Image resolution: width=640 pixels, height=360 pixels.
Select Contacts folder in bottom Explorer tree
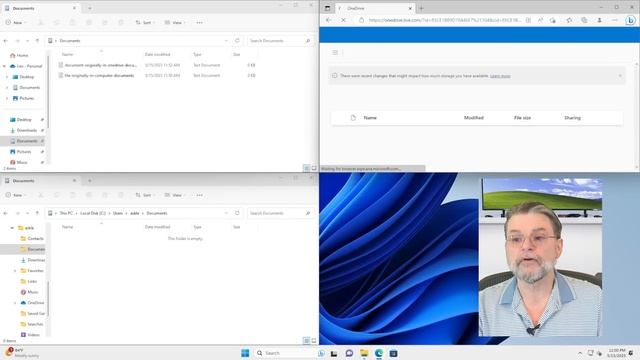tap(32, 238)
